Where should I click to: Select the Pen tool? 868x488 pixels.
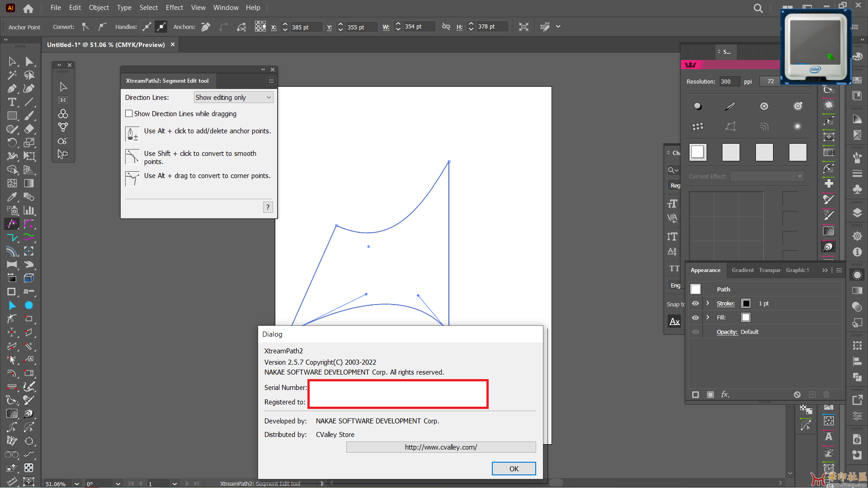(12, 89)
